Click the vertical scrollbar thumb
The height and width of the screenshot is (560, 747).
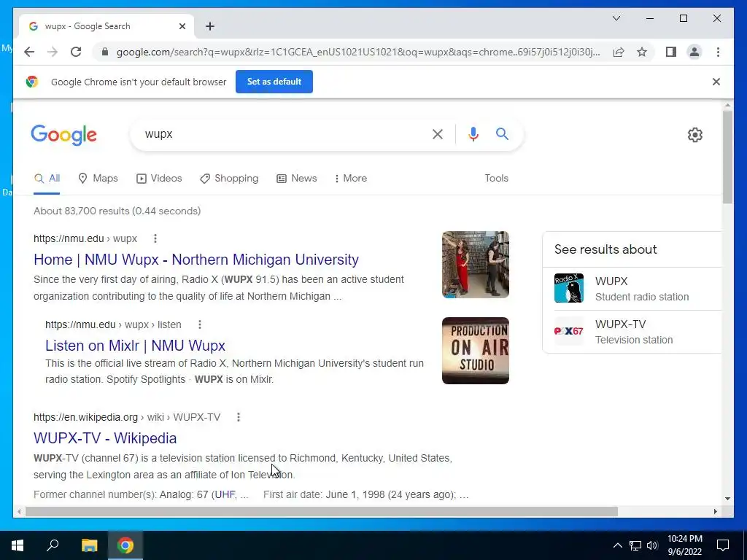[x=727, y=157]
